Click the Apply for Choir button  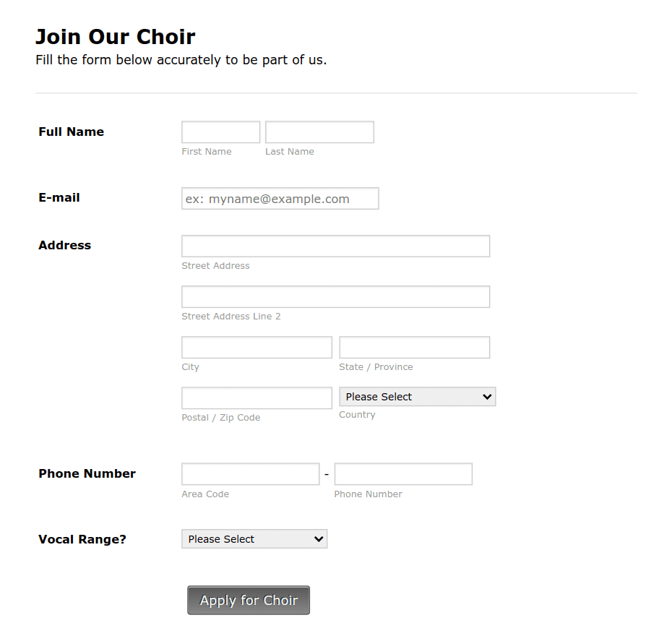(x=248, y=600)
